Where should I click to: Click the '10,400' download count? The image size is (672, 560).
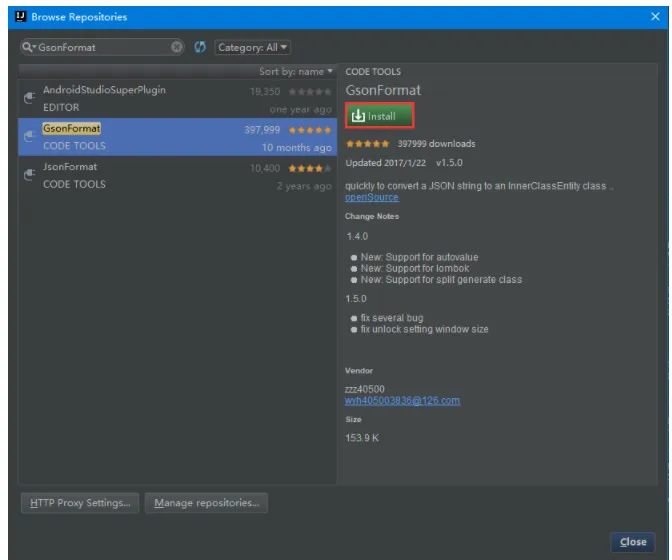click(x=265, y=168)
